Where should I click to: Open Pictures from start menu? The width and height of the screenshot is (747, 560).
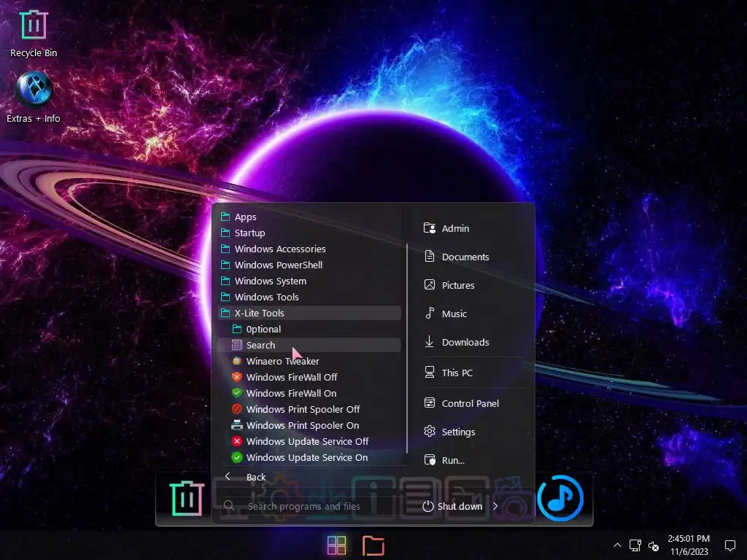475,285
